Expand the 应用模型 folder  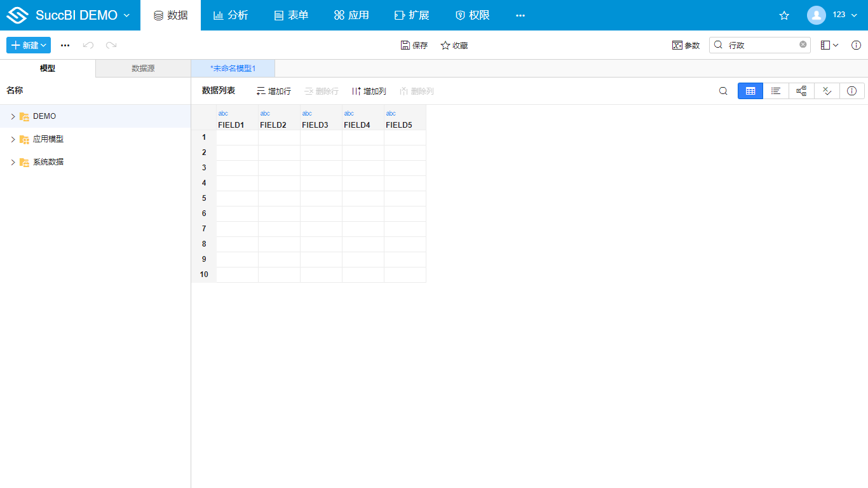pos(13,139)
